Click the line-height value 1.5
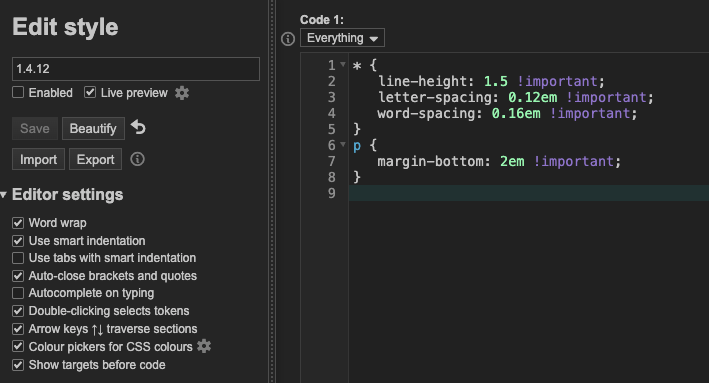Viewport: 709px width, 383px height. (496, 81)
